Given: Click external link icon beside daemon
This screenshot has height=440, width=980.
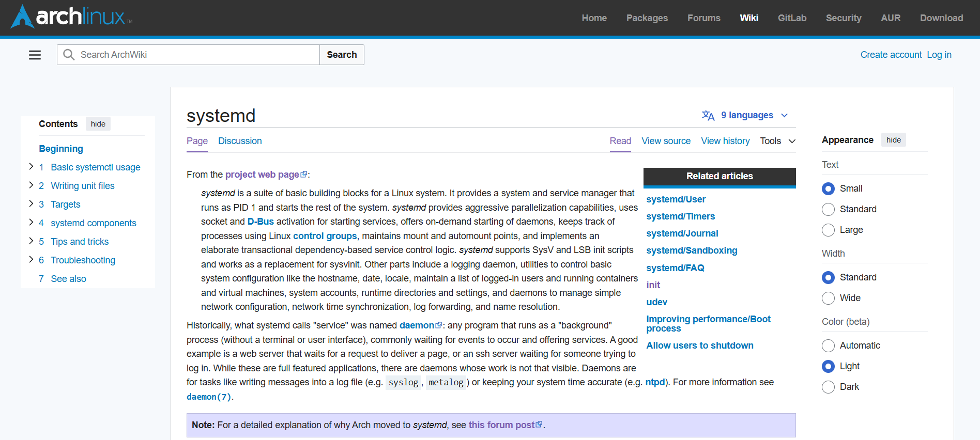Looking at the screenshot, I should (439, 325).
